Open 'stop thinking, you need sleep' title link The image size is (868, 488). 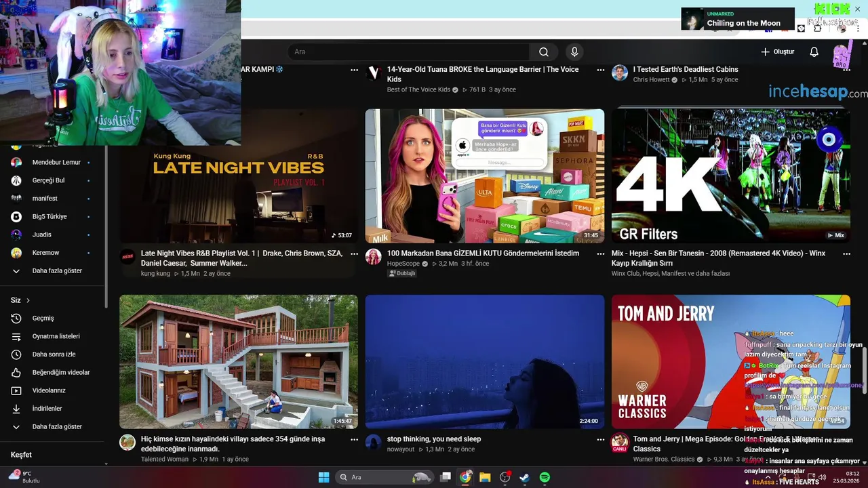point(434,439)
